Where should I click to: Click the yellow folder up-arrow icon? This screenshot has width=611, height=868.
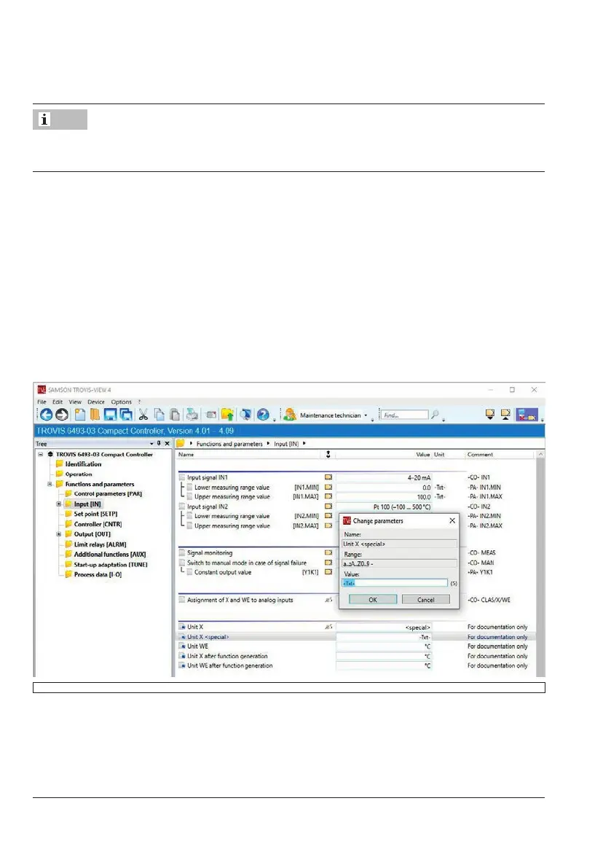pos(227,415)
